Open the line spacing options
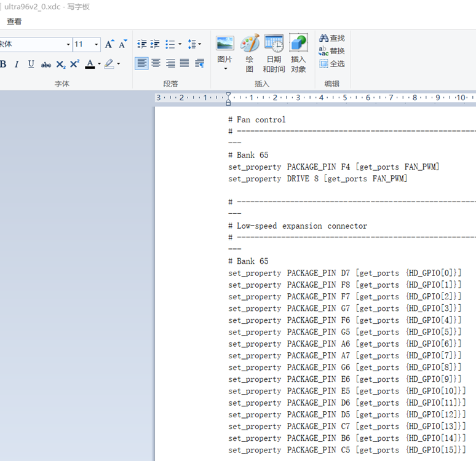 pos(192,44)
